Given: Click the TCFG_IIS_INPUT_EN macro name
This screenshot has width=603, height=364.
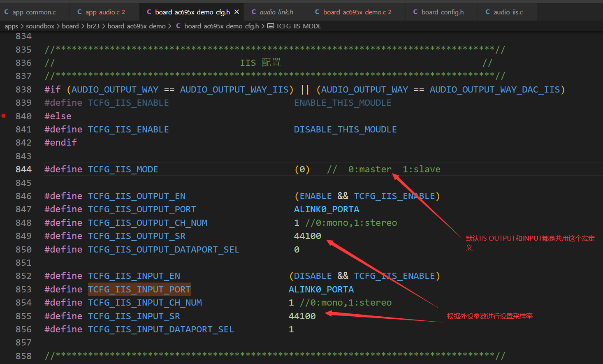Looking at the screenshot, I should pyautogui.click(x=134, y=276).
